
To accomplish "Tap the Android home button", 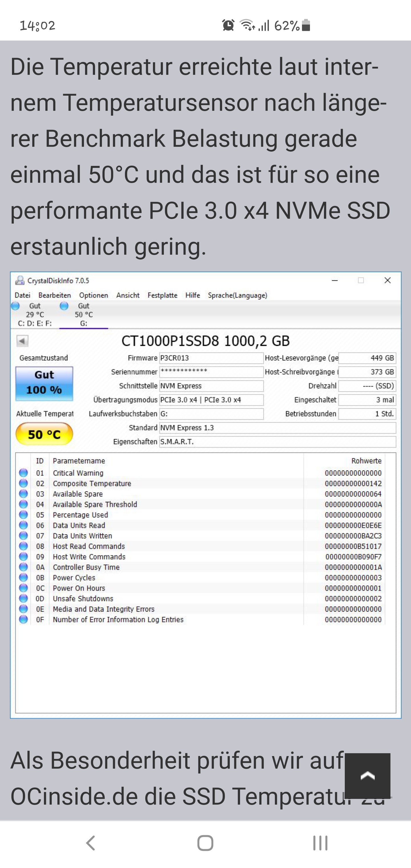I will click(205, 843).
